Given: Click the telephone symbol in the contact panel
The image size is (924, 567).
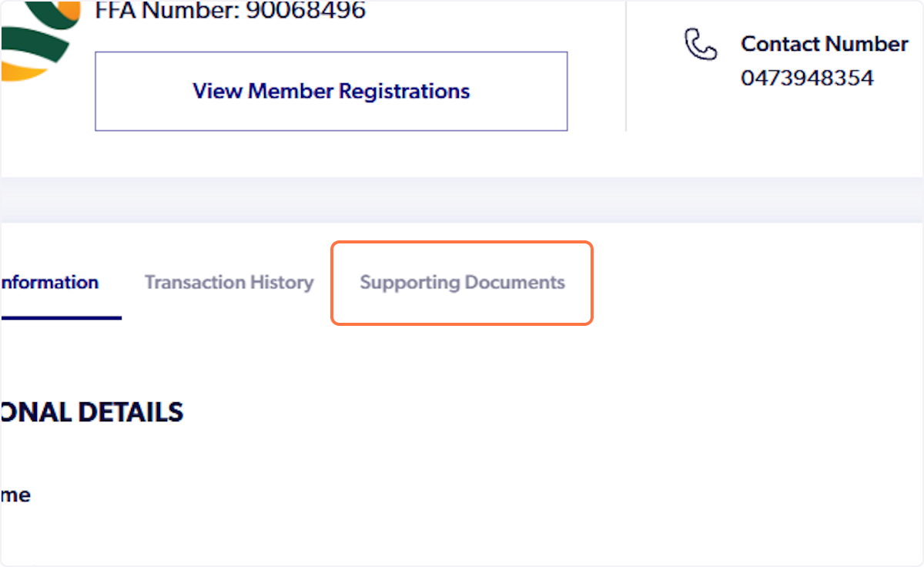Looking at the screenshot, I should pos(701,45).
